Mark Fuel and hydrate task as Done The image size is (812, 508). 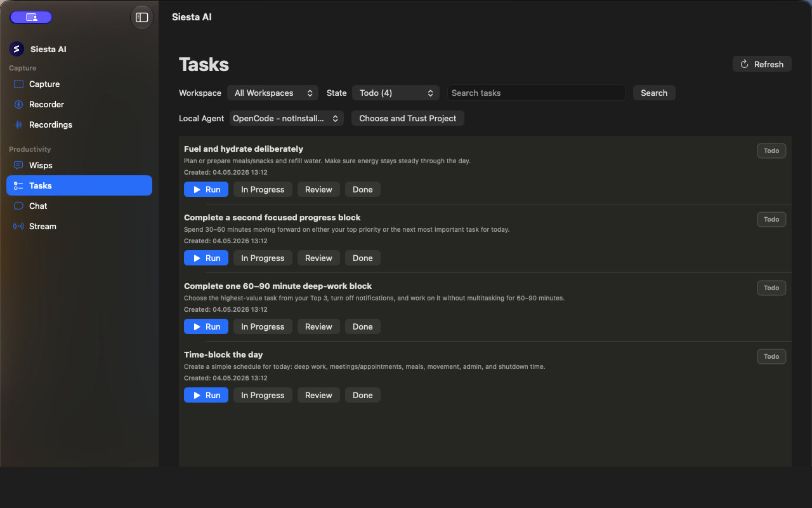(363, 189)
